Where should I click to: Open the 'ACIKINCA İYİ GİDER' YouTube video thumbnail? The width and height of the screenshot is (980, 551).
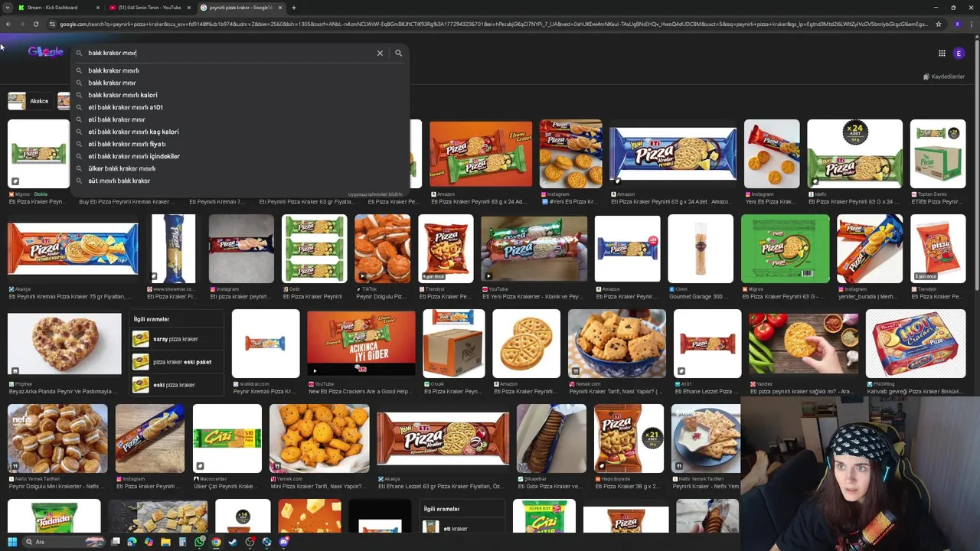coord(361,344)
